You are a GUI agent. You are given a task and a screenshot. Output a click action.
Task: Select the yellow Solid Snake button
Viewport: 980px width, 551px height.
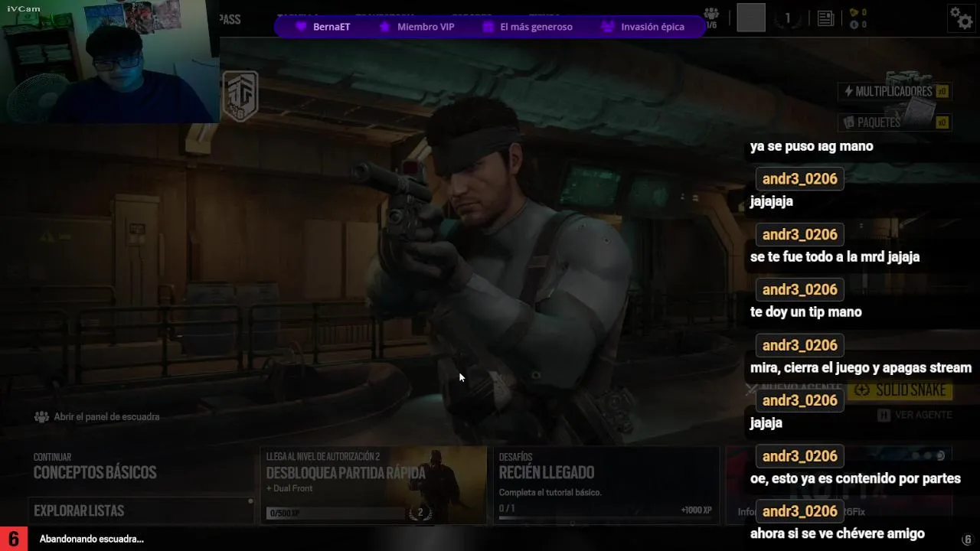(x=900, y=390)
